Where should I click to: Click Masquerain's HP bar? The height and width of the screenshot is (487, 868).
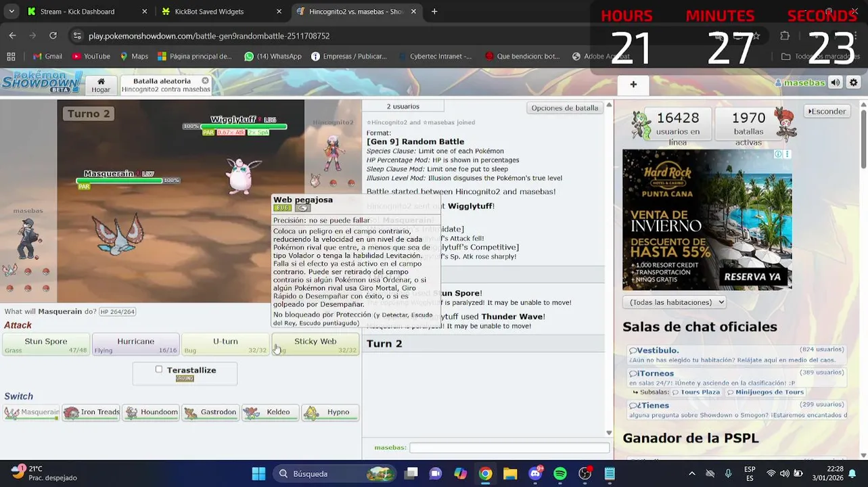pos(119,181)
